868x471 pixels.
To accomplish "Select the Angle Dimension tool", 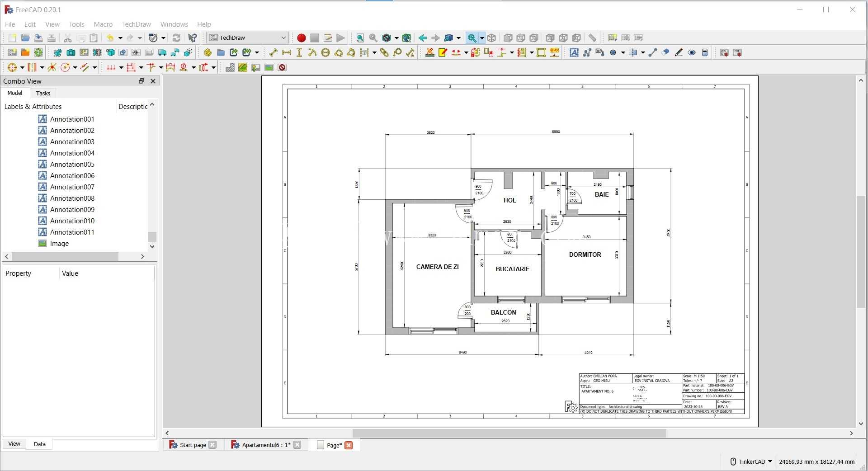I will pyautogui.click(x=339, y=52).
